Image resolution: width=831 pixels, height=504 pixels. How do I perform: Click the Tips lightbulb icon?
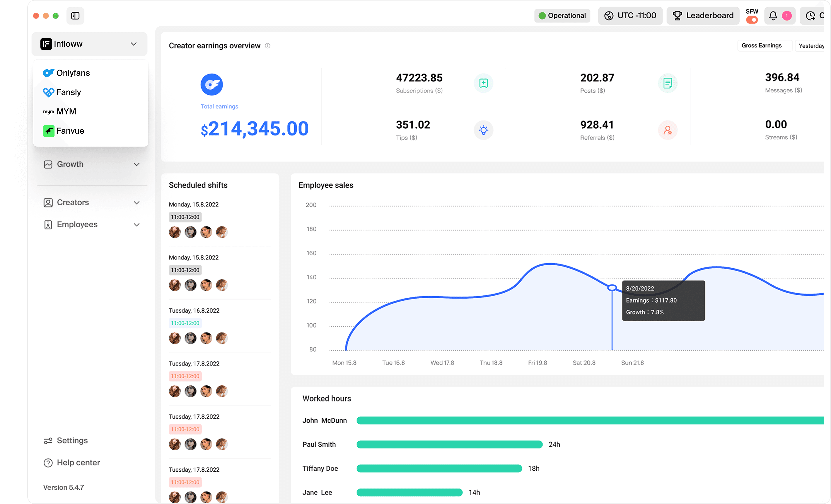[483, 130]
